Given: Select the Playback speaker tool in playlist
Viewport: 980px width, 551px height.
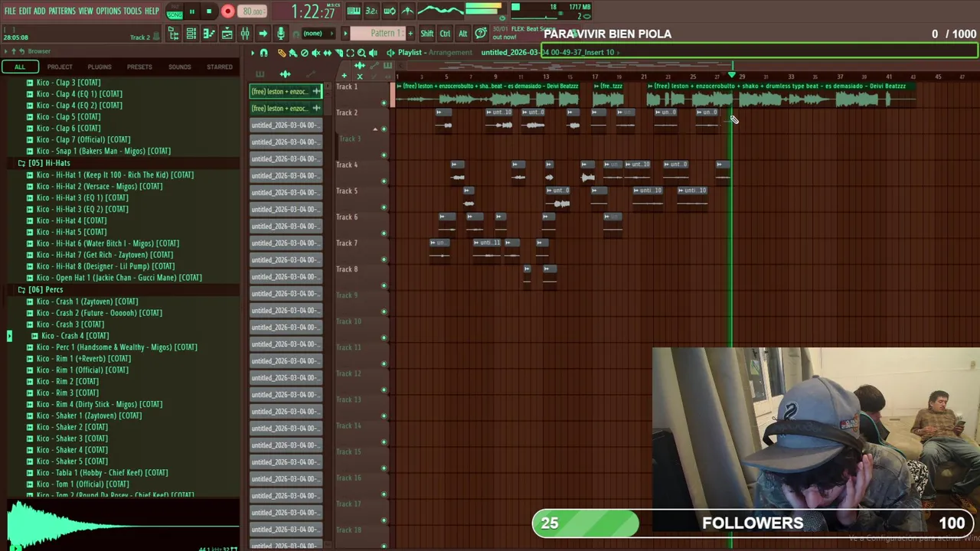Looking at the screenshot, I should [x=373, y=53].
